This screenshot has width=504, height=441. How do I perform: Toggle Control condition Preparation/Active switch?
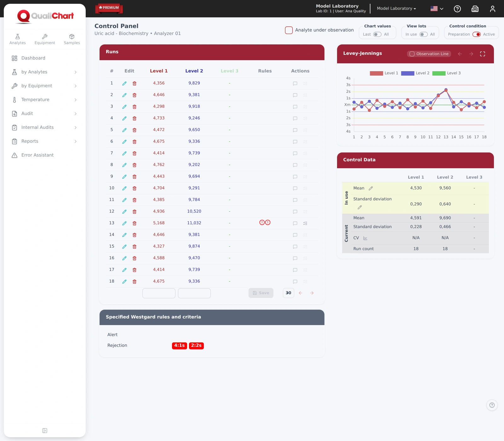click(477, 34)
